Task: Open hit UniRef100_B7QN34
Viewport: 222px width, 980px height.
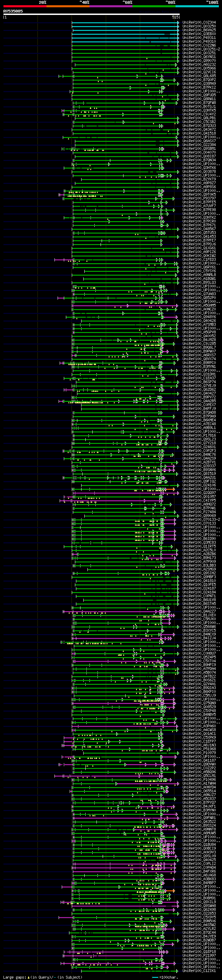Action: (x=199, y=160)
